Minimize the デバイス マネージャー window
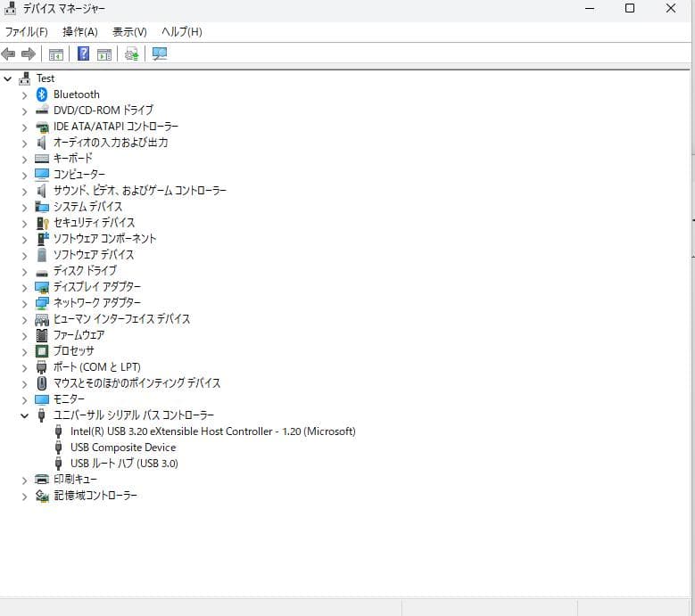The width and height of the screenshot is (695, 616). (590, 8)
